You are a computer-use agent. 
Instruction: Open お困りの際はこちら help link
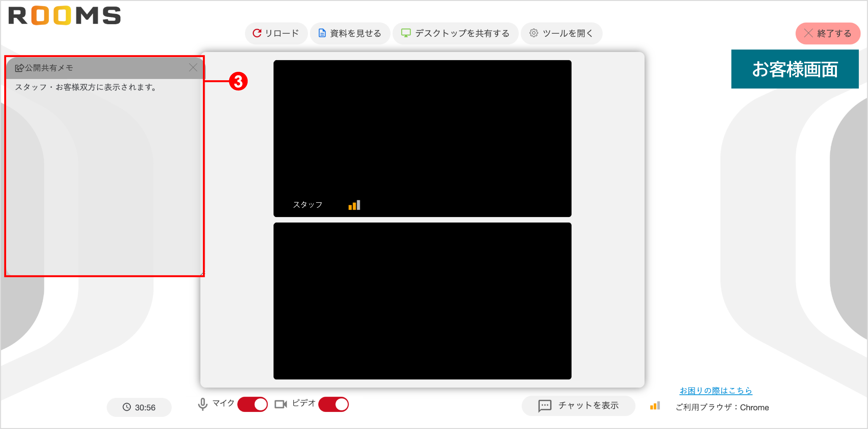(x=716, y=390)
